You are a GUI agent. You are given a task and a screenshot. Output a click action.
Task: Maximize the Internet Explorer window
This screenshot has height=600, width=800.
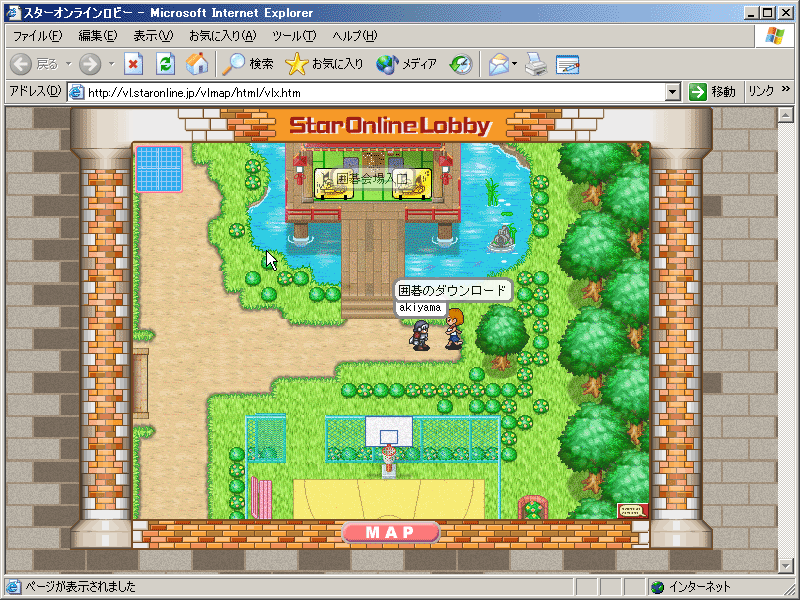click(x=768, y=13)
